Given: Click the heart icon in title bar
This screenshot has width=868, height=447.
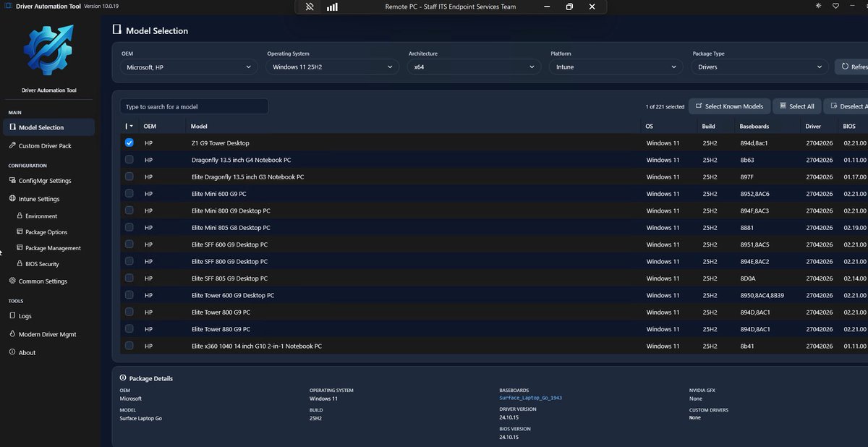Looking at the screenshot, I should click(835, 6).
